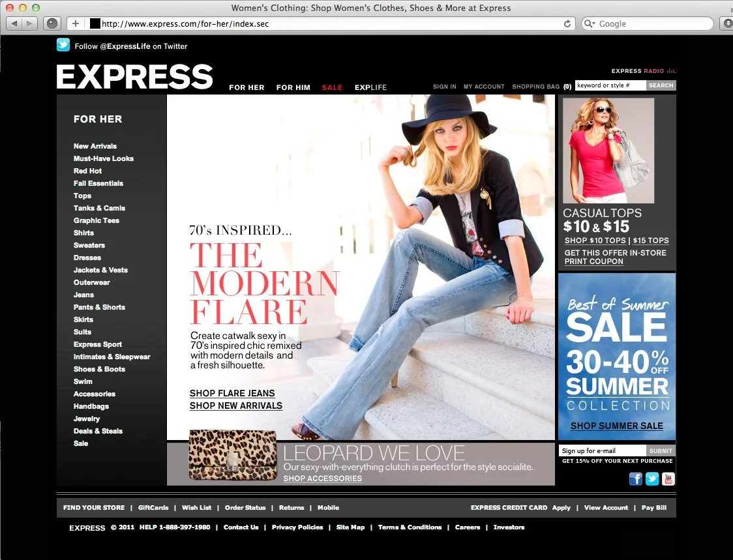The width and height of the screenshot is (733, 560).
Task: View the SHOPPING BAG
Action: click(x=541, y=87)
